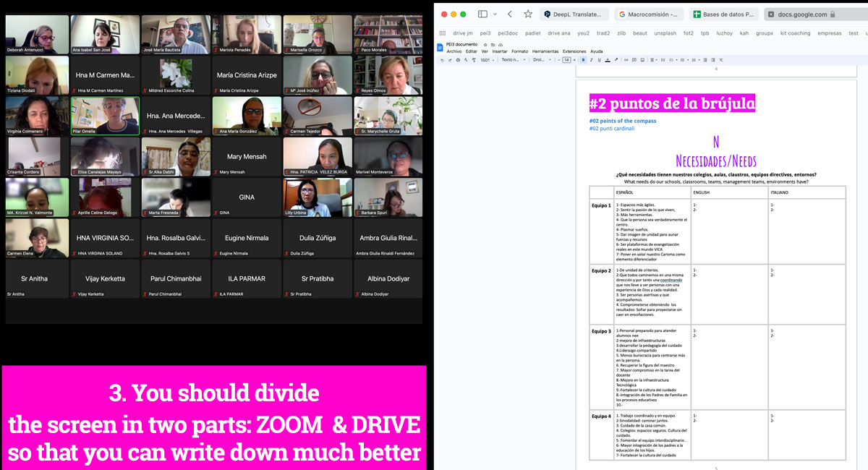Pick a highlight color in Docs toolbar

615,60
